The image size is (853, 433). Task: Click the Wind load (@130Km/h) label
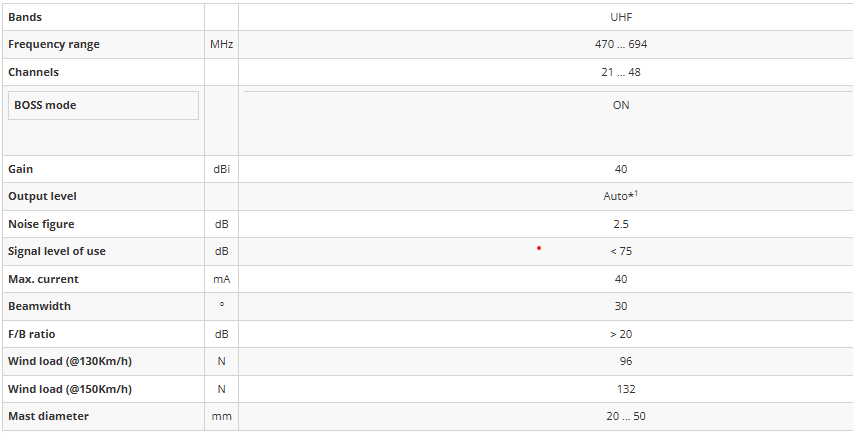click(x=70, y=361)
